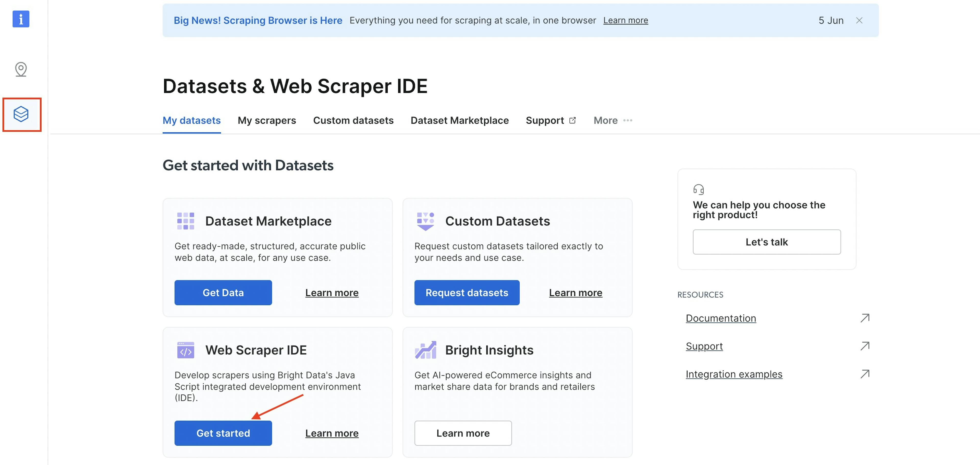Screen dimensions: 980x465
Task: Open the Integration examples link
Action: 734,374
